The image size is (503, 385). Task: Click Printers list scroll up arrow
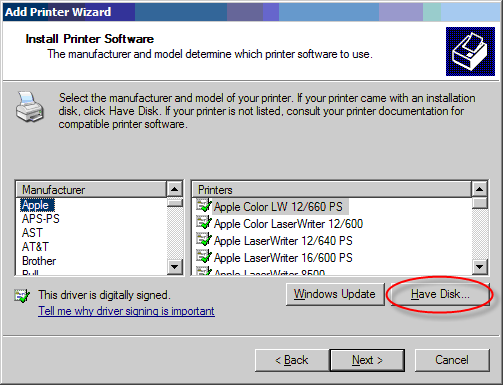pyautogui.click(x=480, y=190)
